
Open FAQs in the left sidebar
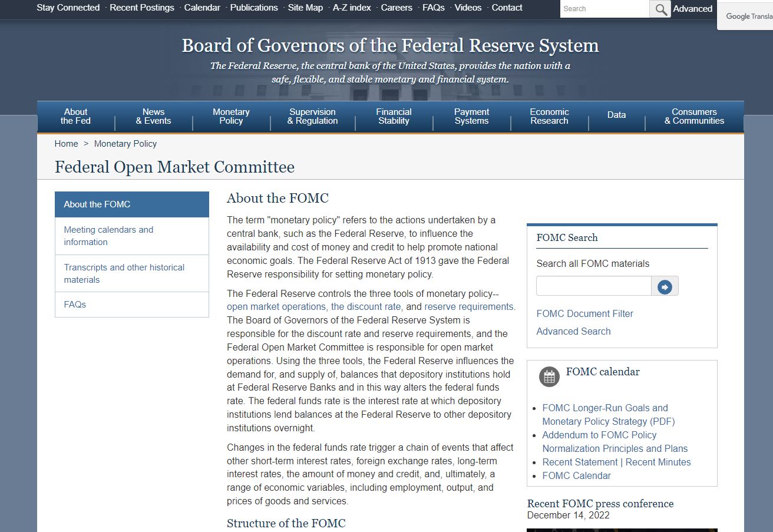click(132, 305)
